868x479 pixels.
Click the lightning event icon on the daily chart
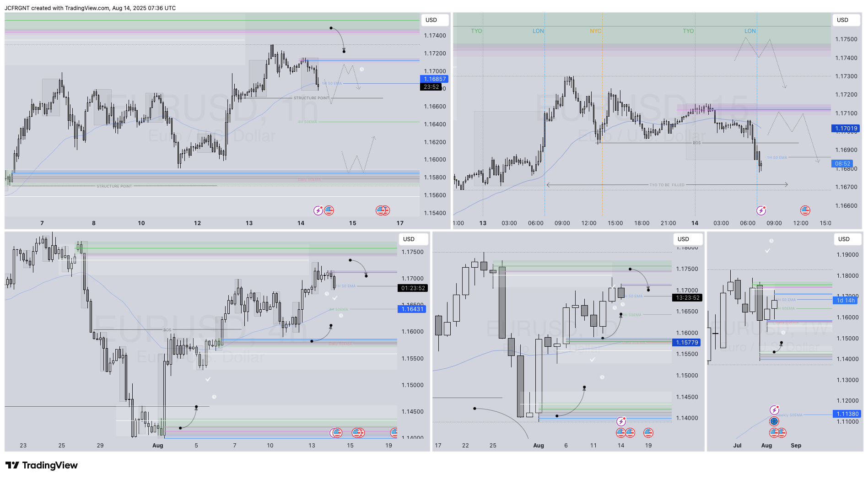click(x=621, y=421)
